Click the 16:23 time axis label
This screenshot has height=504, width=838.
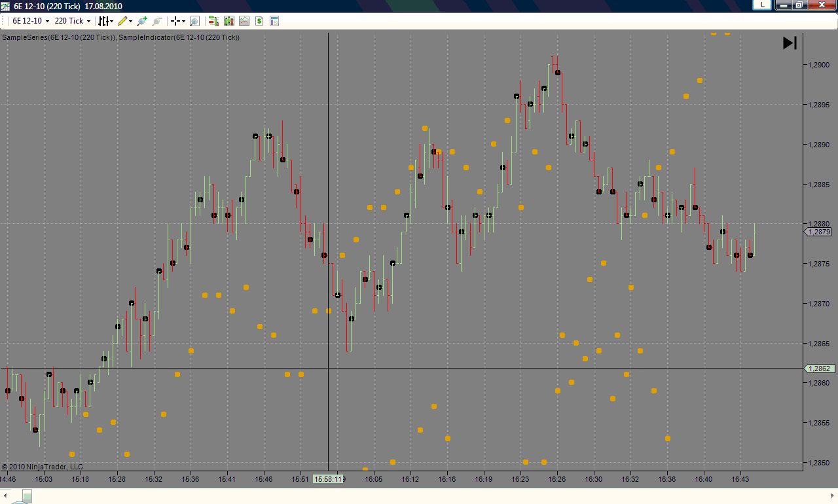coord(520,479)
